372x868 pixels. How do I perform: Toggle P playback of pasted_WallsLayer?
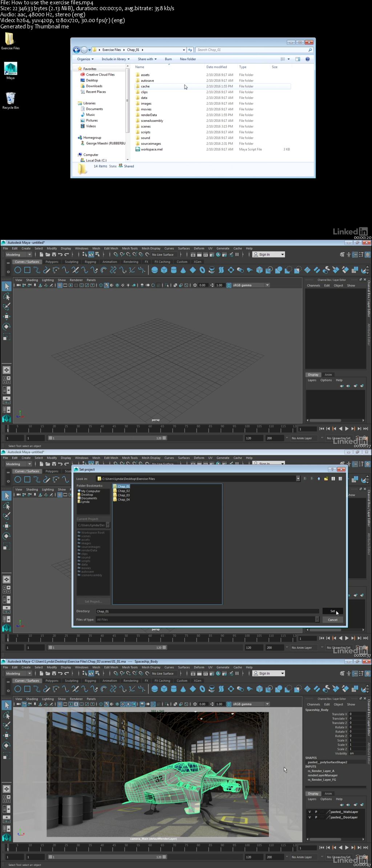[x=316, y=812]
